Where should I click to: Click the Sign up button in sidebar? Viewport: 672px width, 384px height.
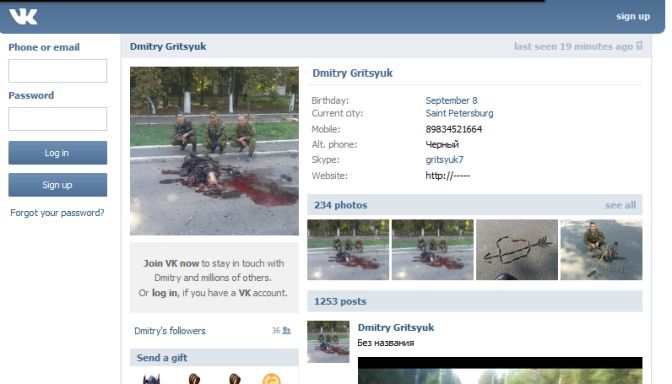(57, 185)
